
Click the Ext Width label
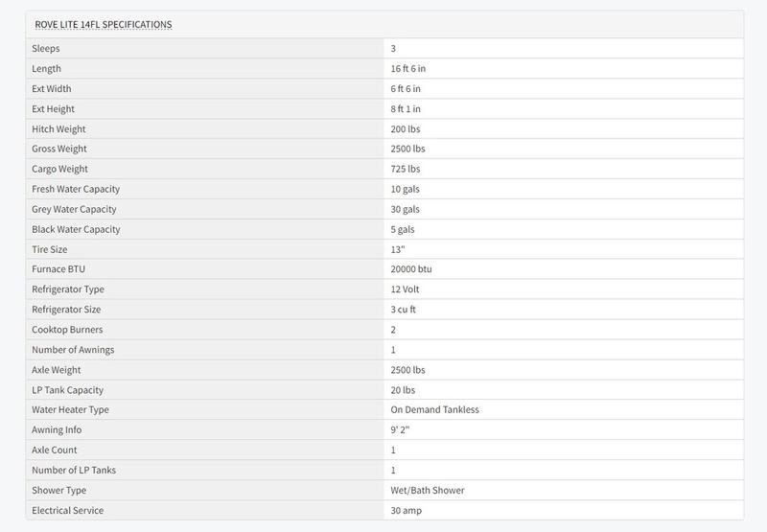pos(52,88)
